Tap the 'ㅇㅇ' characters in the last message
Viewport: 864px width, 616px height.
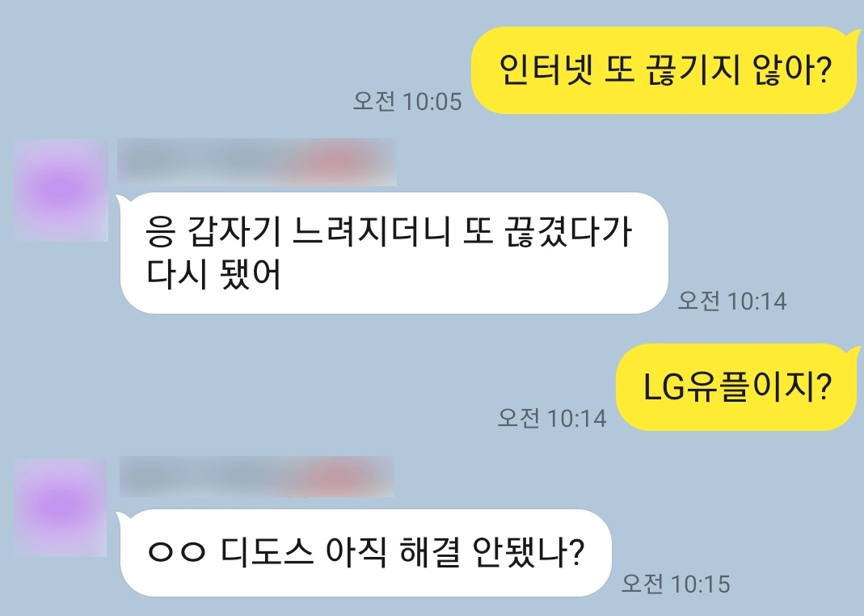click(176, 553)
